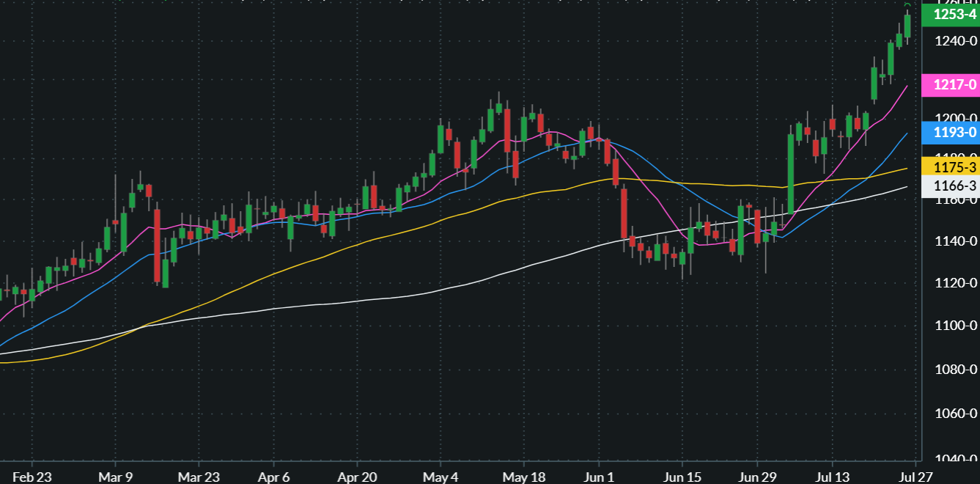Click the Jun 1 date label

(597, 476)
